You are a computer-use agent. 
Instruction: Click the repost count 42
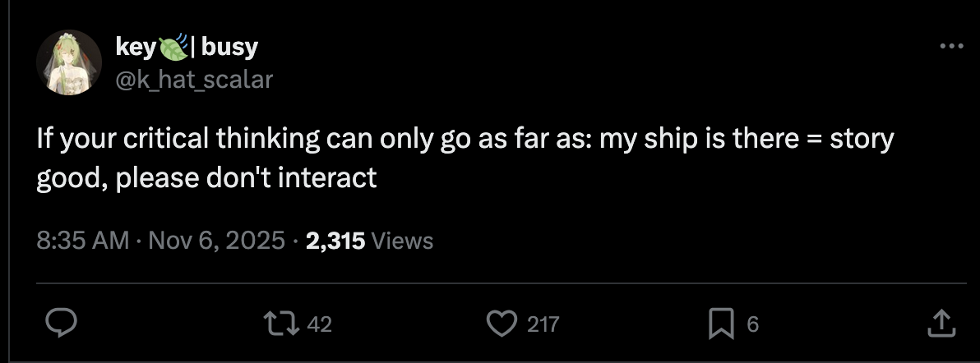tap(319, 324)
